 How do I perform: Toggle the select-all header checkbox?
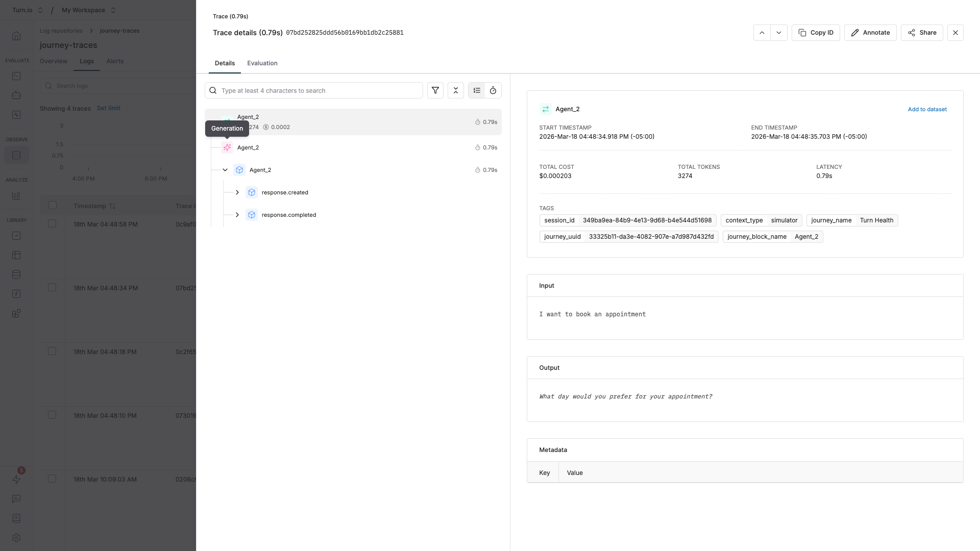click(52, 205)
